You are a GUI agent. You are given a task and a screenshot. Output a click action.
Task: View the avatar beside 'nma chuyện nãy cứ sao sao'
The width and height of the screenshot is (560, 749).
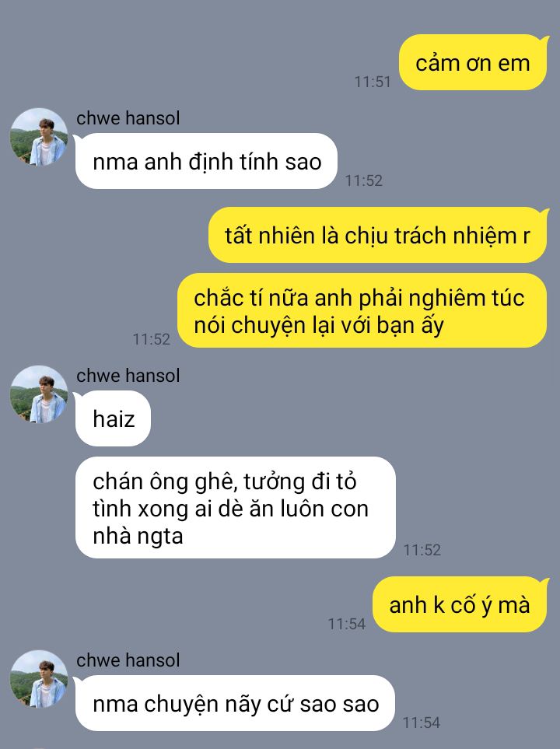click(39, 679)
